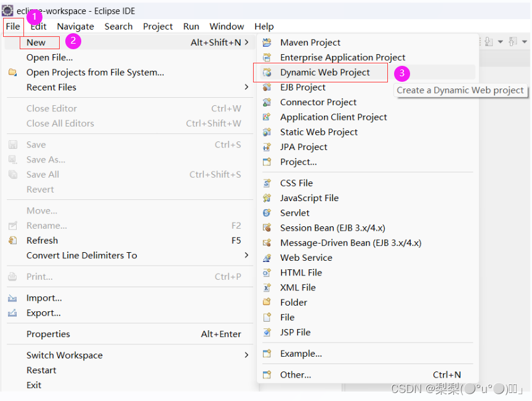Click the JPA Project icon
The width and height of the screenshot is (532, 401).
coord(267,147)
